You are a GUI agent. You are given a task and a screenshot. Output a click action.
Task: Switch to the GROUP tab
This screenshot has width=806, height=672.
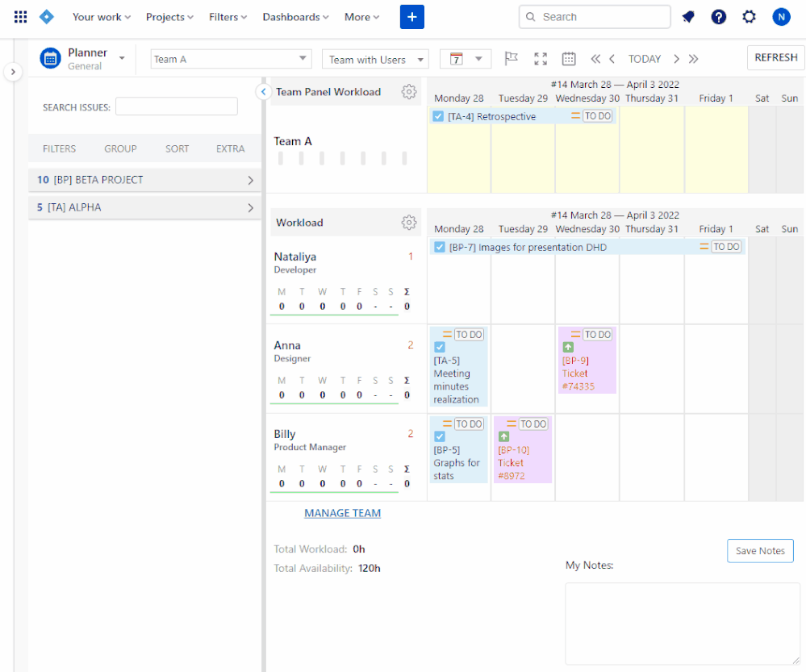[120, 148]
